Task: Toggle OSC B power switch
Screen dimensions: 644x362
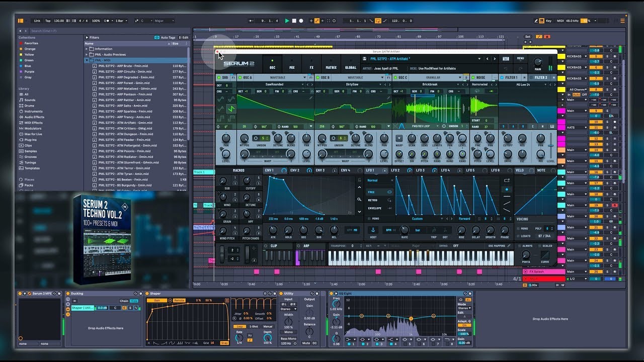Action: coord(317,78)
